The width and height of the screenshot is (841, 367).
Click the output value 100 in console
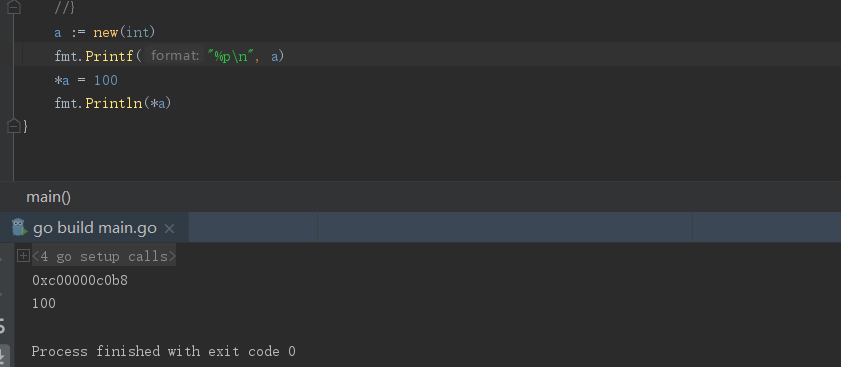44,304
